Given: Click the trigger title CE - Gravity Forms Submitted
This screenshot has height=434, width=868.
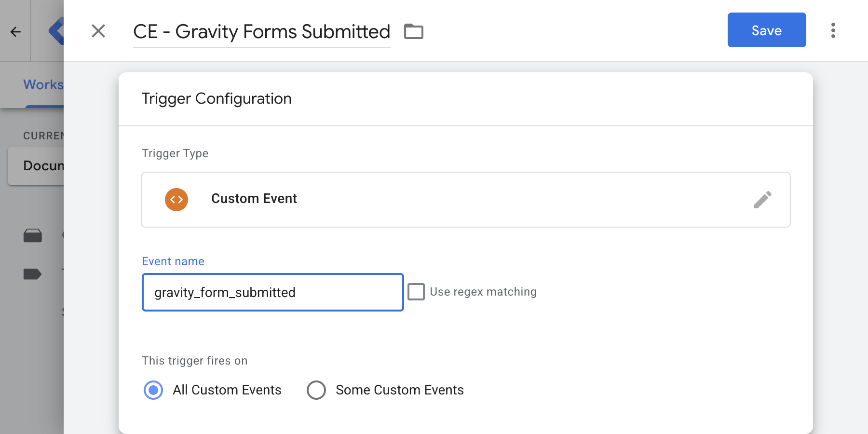Looking at the screenshot, I should [x=261, y=32].
